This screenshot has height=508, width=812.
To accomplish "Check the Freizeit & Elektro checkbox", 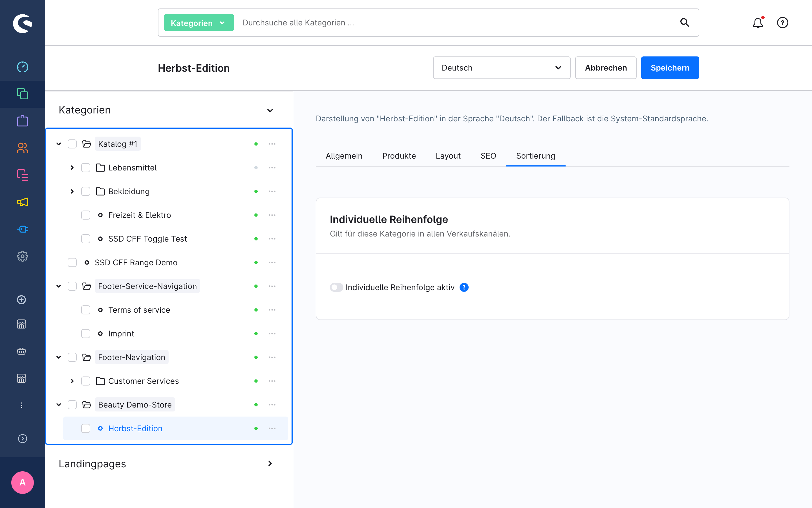I will pos(85,215).
